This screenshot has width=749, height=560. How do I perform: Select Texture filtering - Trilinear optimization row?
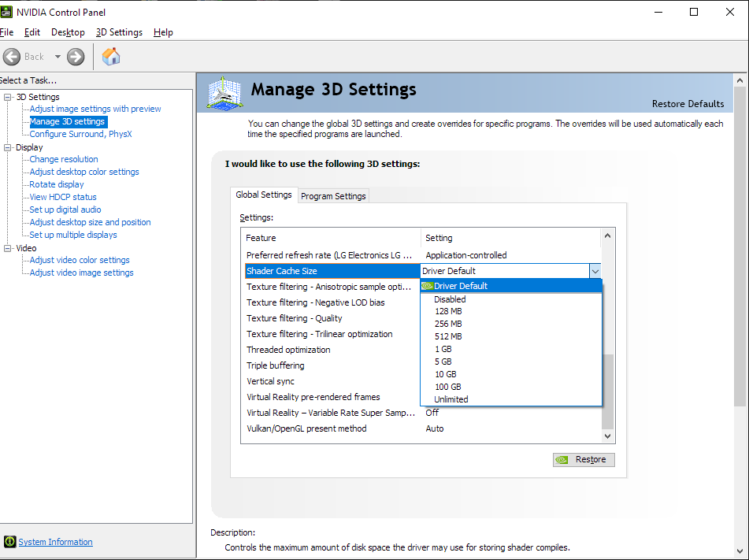pos(332,334)
